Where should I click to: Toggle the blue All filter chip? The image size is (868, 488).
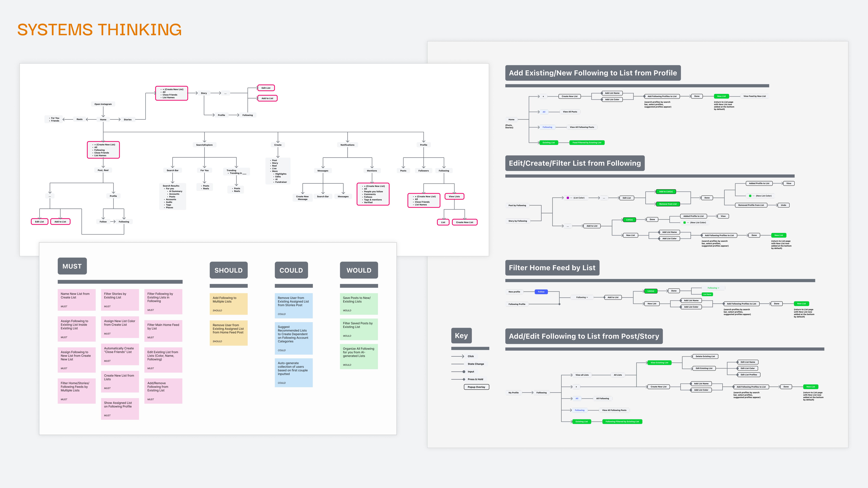click(544, 112)
